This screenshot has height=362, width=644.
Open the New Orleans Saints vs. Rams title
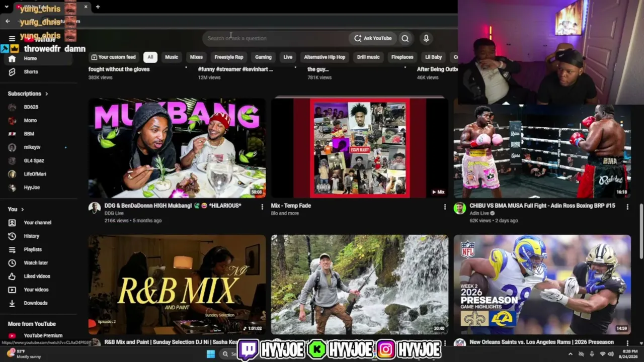pyautogui.click(x=541, y=342)
